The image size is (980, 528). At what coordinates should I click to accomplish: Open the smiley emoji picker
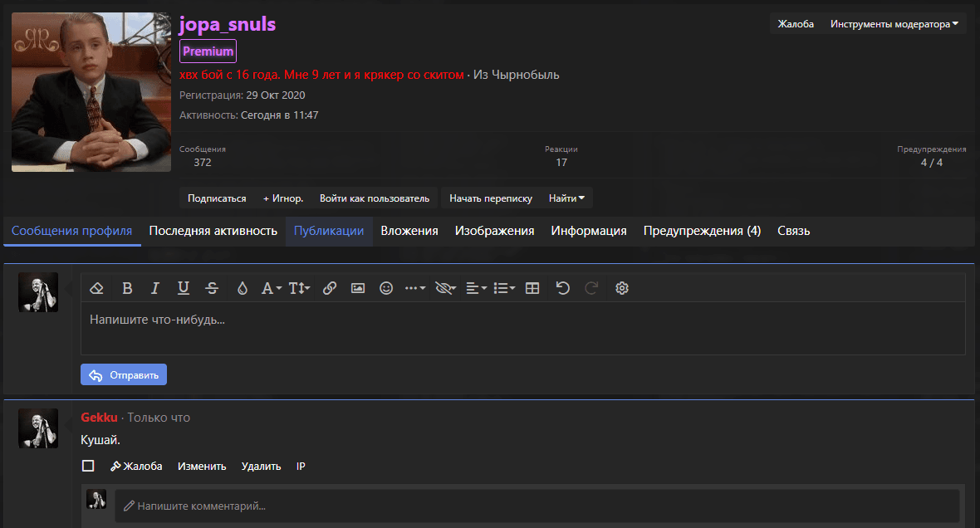pyautogui.click(x=386, y=288)
